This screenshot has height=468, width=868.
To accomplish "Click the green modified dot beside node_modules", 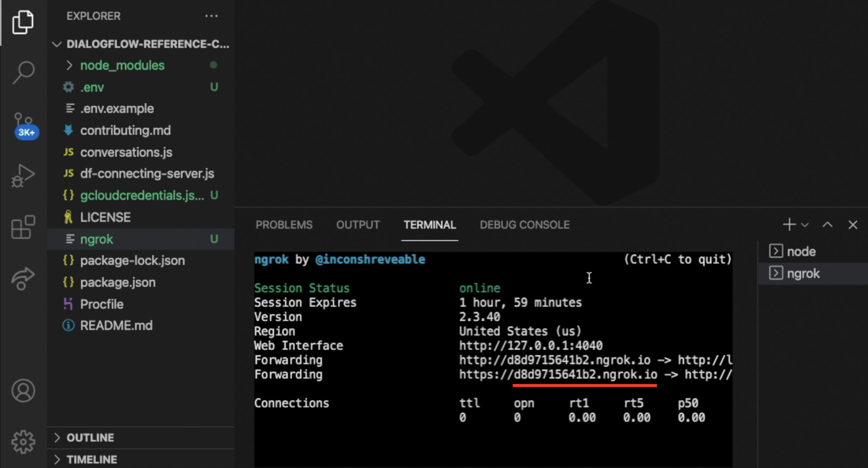I will click(x=213, y=65).
